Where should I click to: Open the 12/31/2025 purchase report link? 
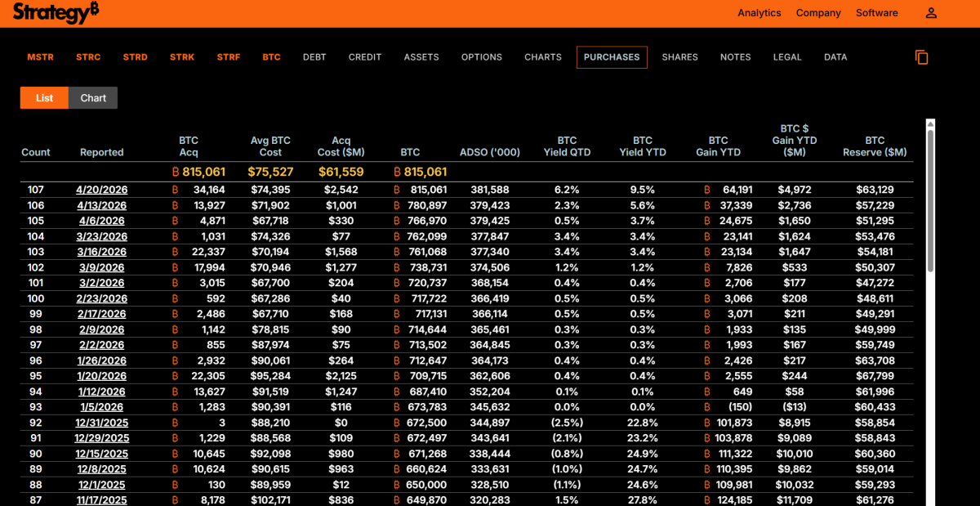tap(102, 423)
